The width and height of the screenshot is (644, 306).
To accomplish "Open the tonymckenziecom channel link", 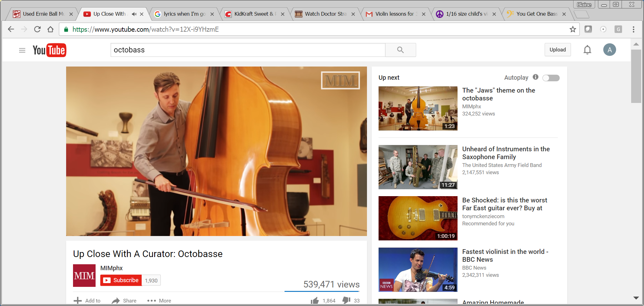I will click(483, 216).
